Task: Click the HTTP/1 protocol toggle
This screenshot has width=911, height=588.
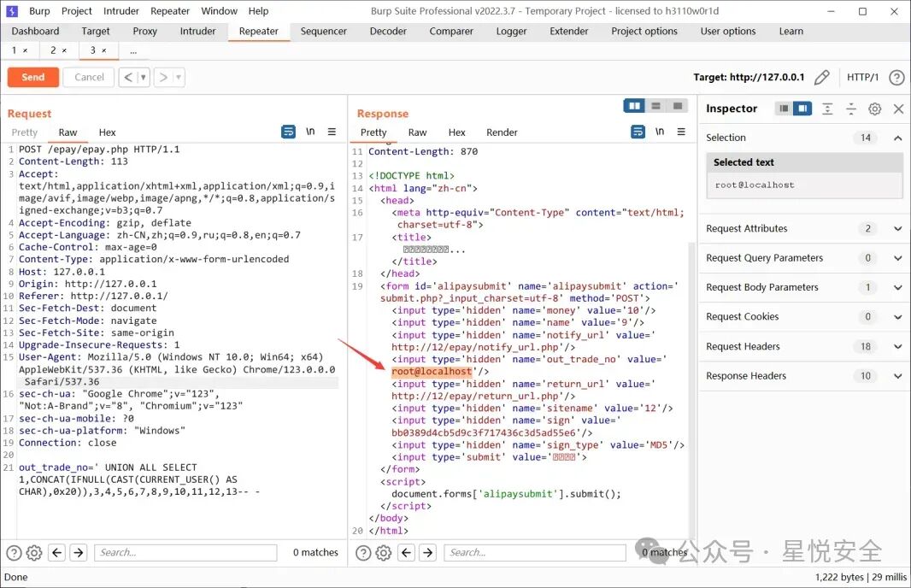Action: (862, 77)
